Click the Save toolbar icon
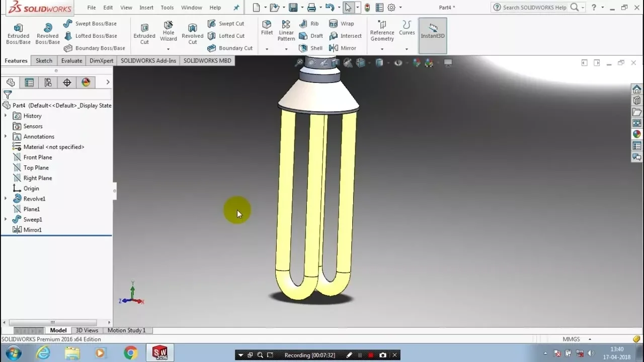644x362 pixels. point(293,8)
